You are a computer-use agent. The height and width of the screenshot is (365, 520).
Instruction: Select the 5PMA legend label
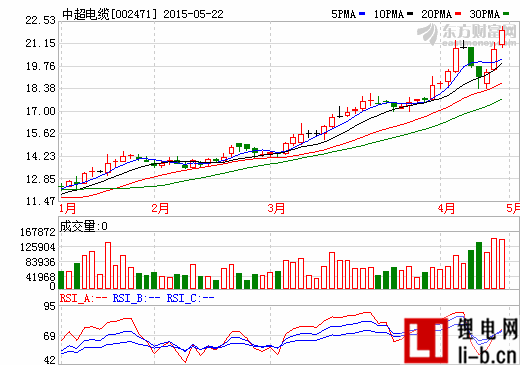click(x=344, y=14)
